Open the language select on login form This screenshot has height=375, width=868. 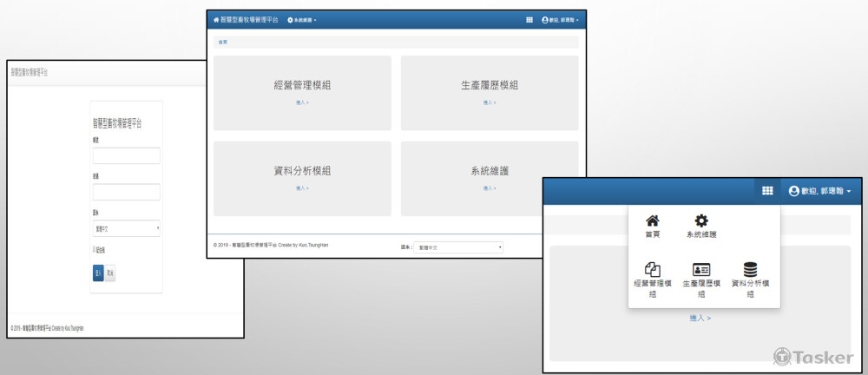point(126,228)
